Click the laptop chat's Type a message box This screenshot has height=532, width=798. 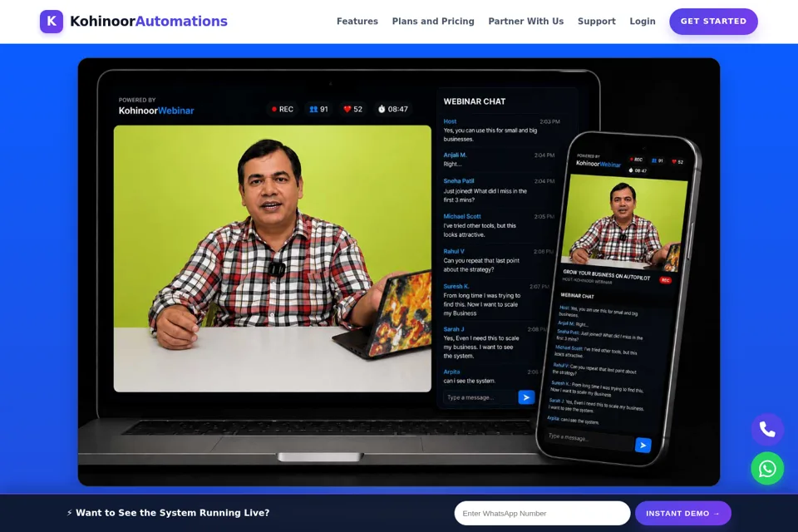(480, 397)
